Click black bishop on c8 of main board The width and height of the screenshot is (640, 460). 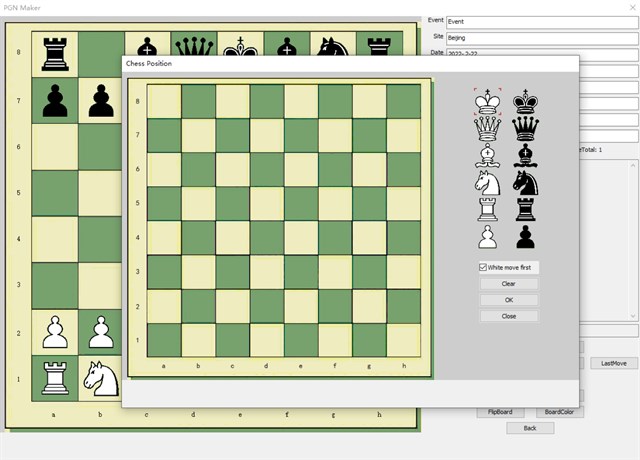[147, 44]
